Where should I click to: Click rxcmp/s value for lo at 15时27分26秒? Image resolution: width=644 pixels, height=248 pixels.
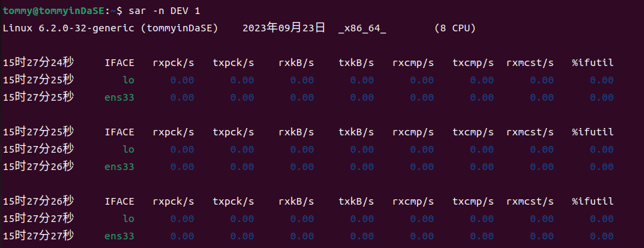coord(422,149)
